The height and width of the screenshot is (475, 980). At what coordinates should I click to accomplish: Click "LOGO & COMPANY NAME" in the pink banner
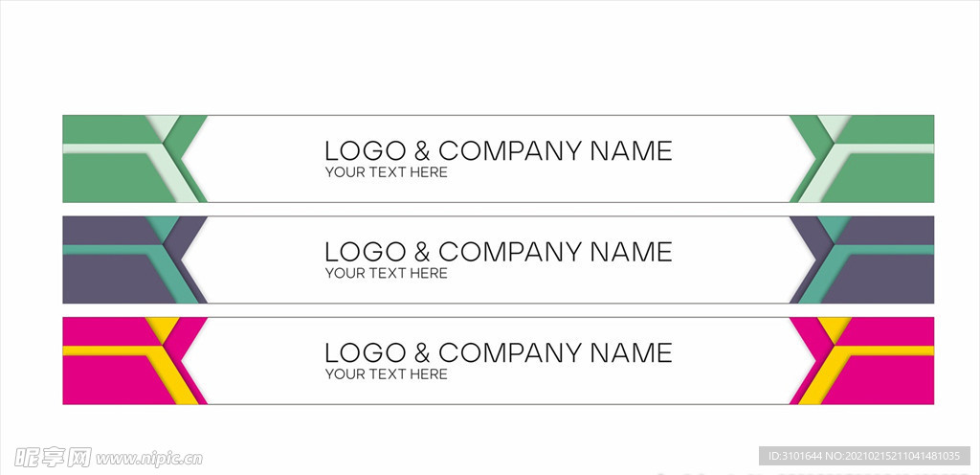(498, 352)
